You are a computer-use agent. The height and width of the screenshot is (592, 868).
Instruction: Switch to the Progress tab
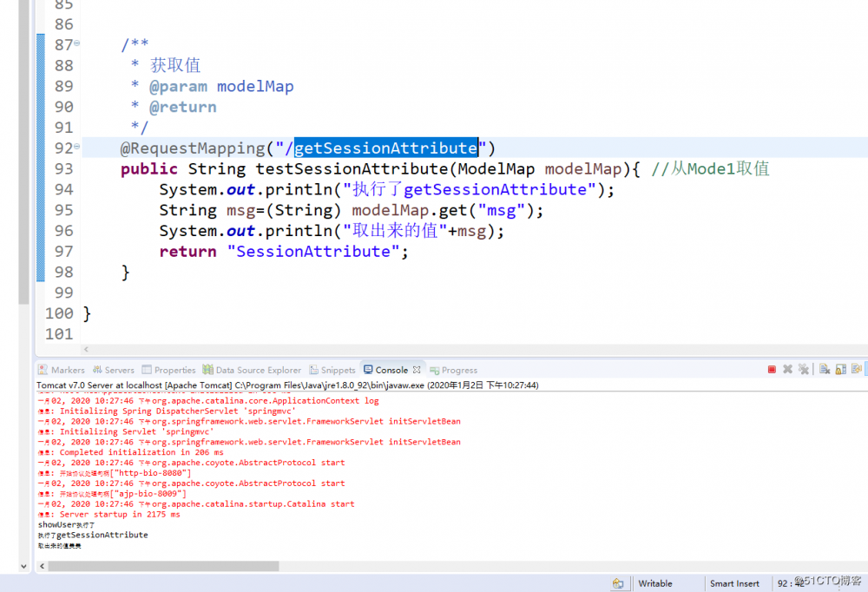click(x=453, y=370)
